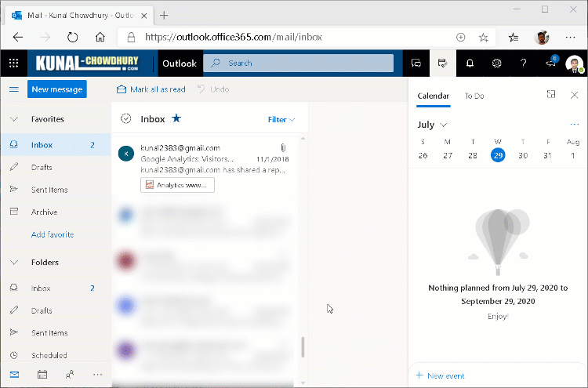Switch to Calendar module icon at bottom
This screenshot has height=388, width=588.
tap(42, 374)
